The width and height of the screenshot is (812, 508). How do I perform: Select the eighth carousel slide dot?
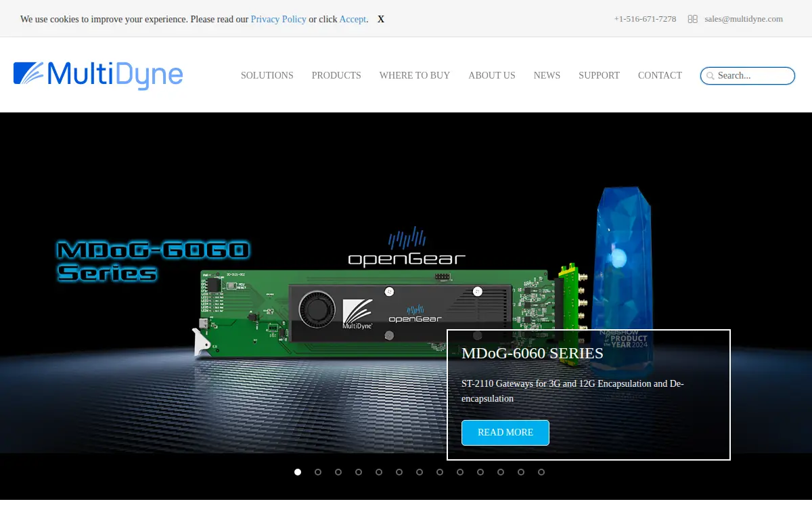pyautogui.click(x=440, y=472)
